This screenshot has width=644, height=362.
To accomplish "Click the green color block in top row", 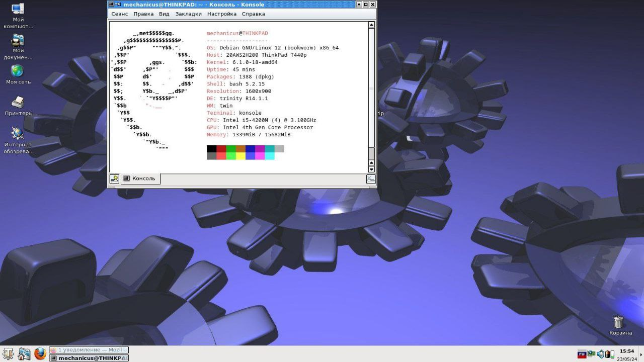I will point(231,149).
